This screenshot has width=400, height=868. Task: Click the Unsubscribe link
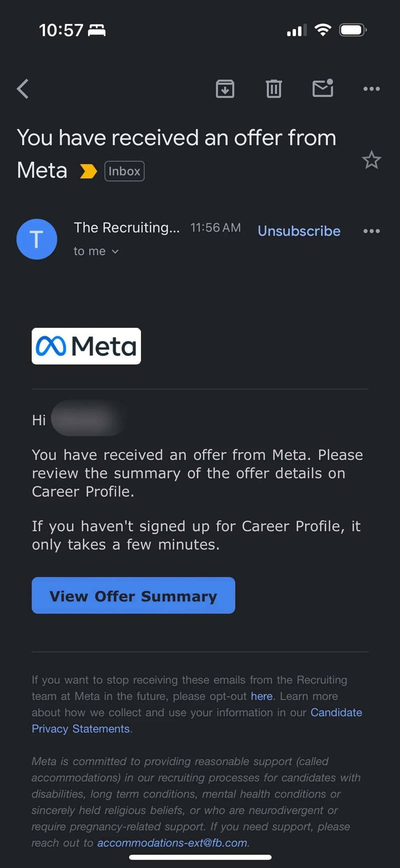coord(299,231)
